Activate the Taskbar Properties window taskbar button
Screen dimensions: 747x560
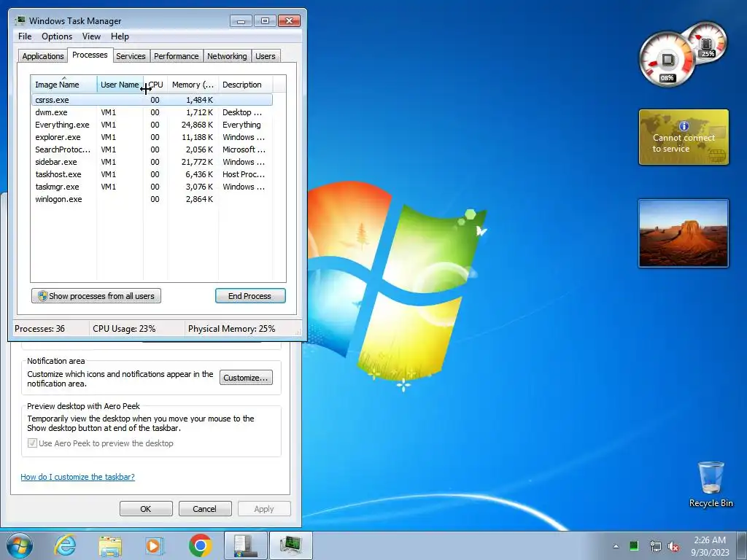tap(245, 545)
